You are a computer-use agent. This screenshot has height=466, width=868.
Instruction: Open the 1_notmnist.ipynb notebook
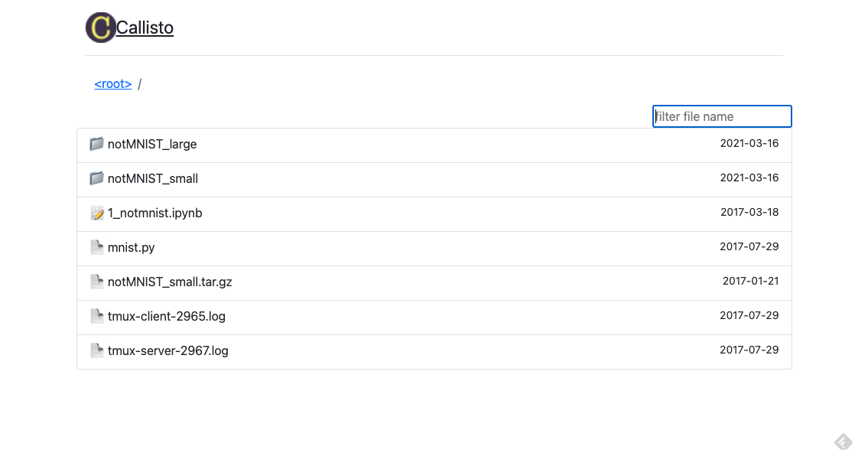[154, 213]
